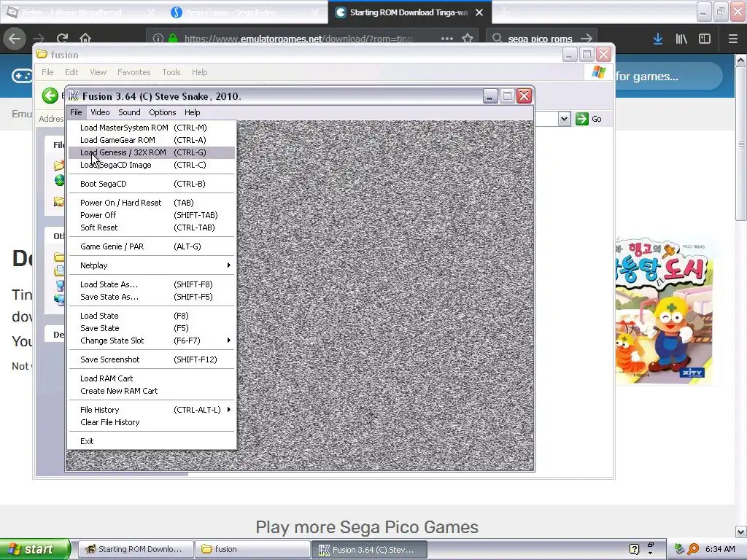Select Load GameGear ROM menu entry
This screenshot has width=747, height=560.
point(152,140)
